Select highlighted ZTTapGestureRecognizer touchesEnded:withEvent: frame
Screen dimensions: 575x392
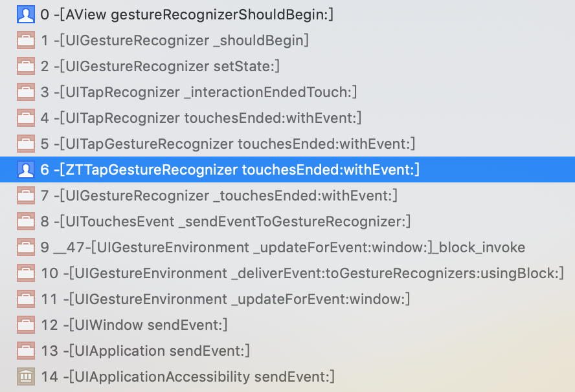(287, 169)
